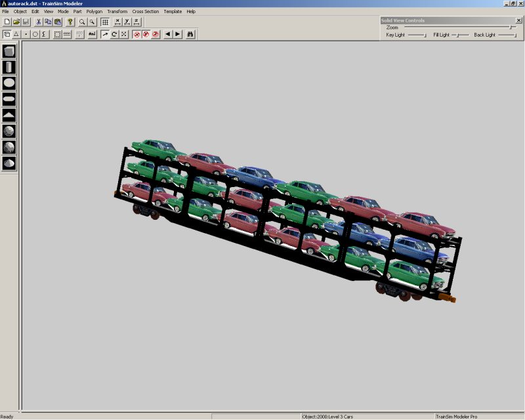
Task: Add a cylinder primitive from the sidebar
Action: 9,68
